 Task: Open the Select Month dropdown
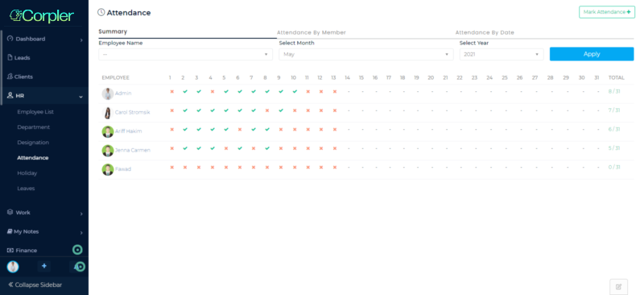[x=366, y=54]
